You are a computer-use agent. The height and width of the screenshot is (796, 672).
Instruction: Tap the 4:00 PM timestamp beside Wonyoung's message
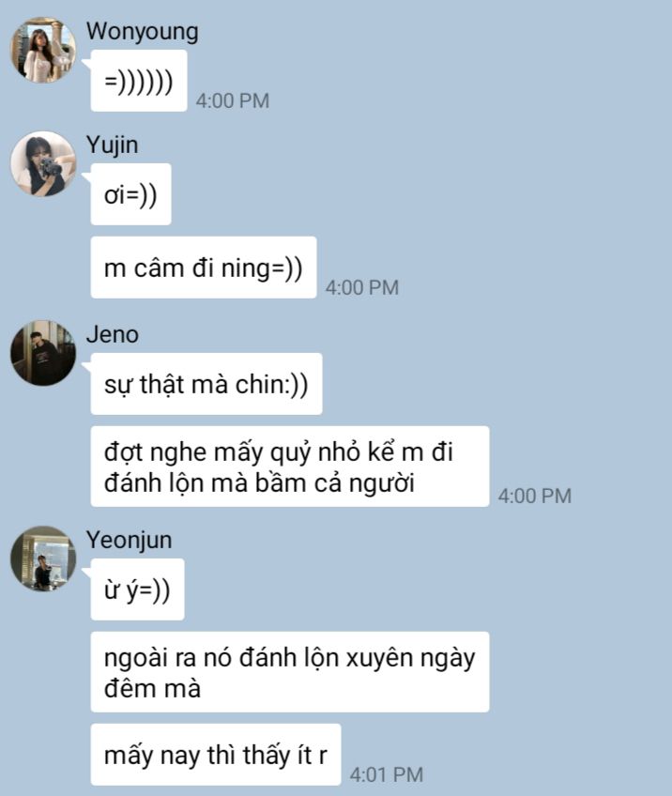(233, 100)
